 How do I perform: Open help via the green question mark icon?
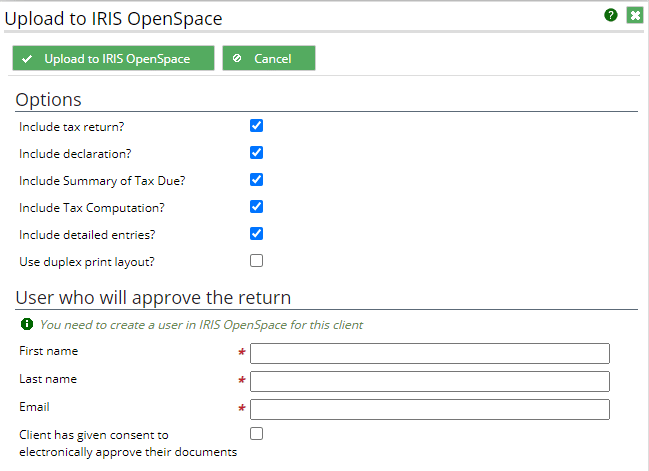[611, 15]
